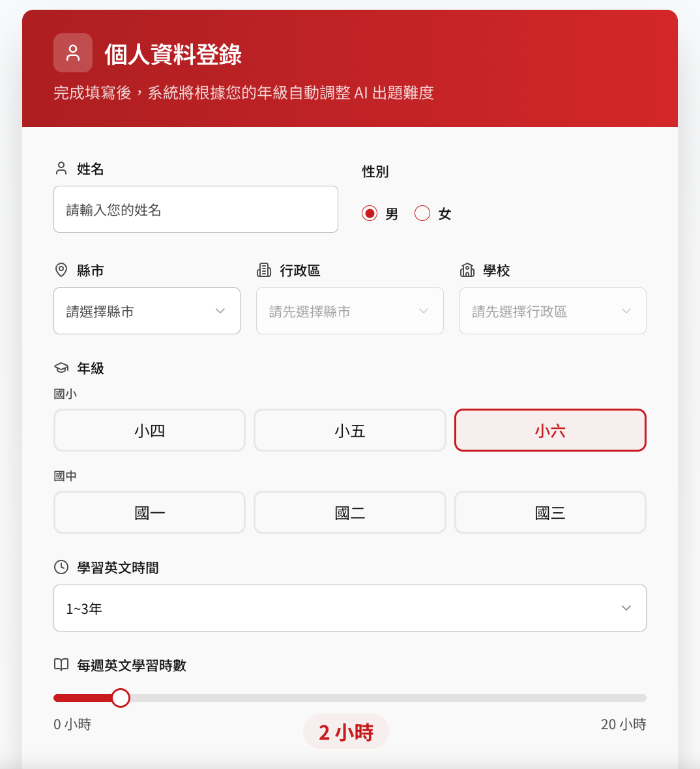Expand the 請先選擇縣市 district dropdown
The height and width of the screenshot is (769, 700).
point(350,311)
